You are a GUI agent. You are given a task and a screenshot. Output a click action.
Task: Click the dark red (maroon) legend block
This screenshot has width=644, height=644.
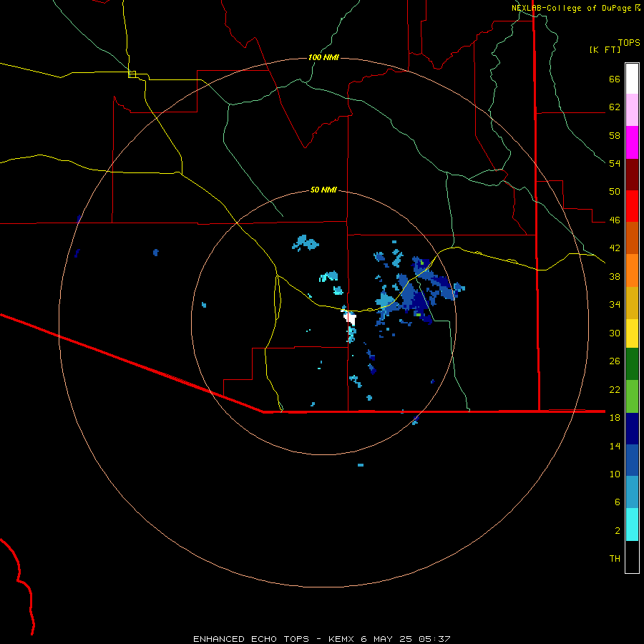pyautogui.click(x=632, y=175)
